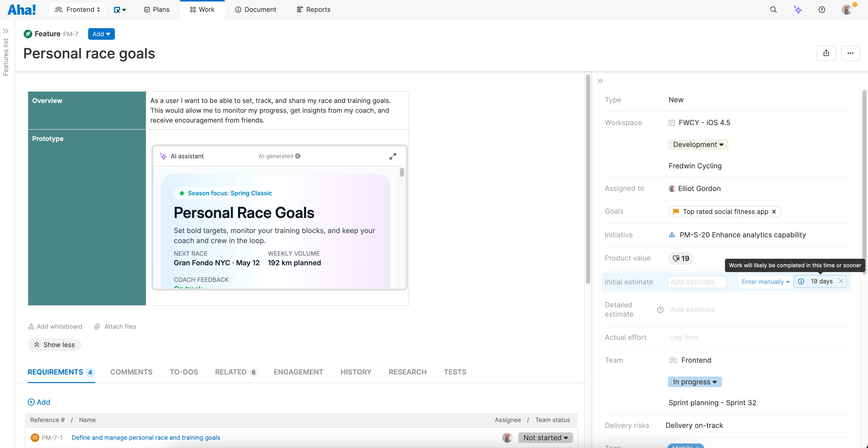Open the Development status dropdown
This screenshot has width=868, height=448.
pyautogui.click(x=698, y=145)
